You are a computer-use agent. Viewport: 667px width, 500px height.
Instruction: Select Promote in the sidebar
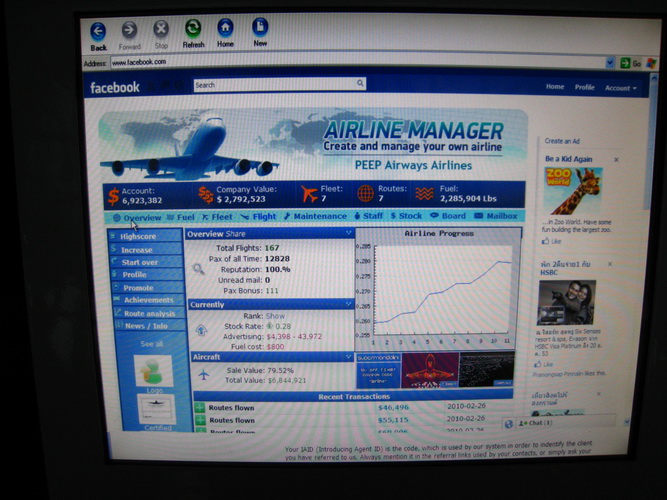click(147, 288)
